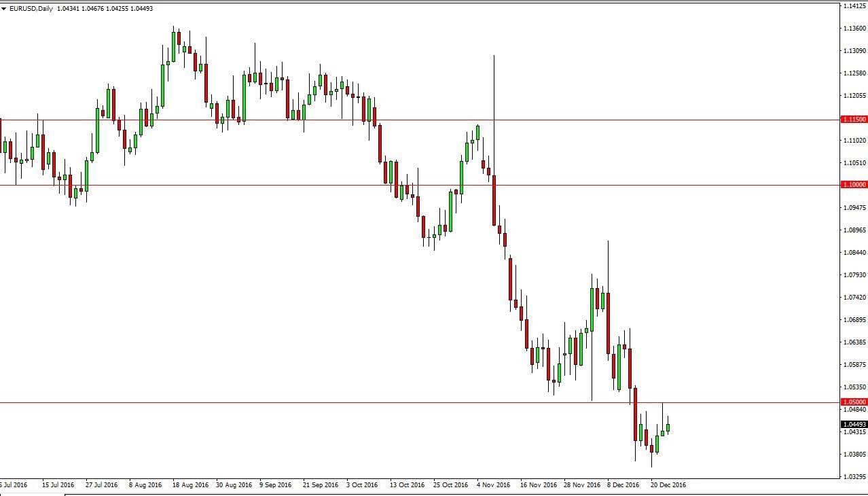Click the 4 Nov 2016 date label
Screen dimensions: 868x496
pyautogui.click(x=494, y=485)
